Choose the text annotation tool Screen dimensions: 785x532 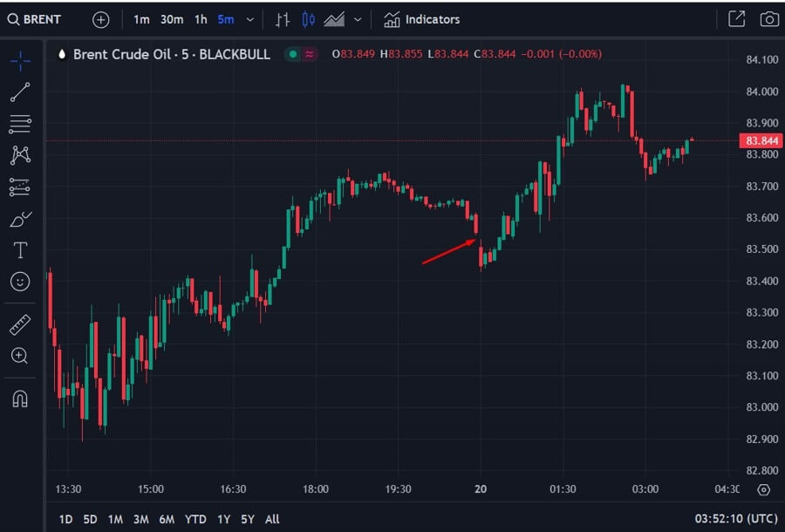(20, 250)
